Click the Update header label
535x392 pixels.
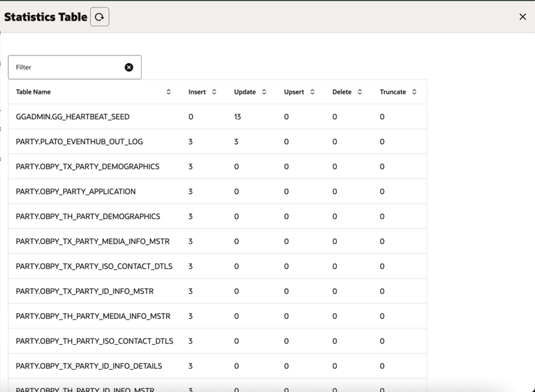(x=245, y=92)
